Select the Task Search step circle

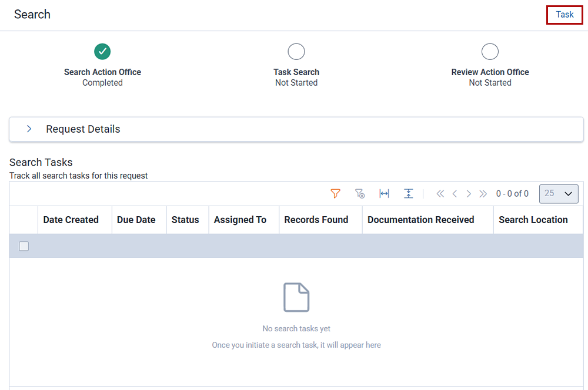(x=296, y=52)
